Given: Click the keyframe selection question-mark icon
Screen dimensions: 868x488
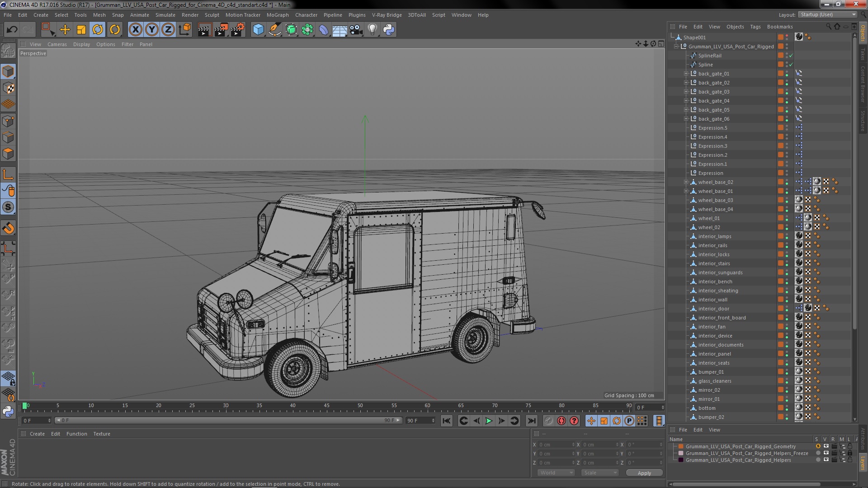Looking at the screenshot, I should coord(574,421).
